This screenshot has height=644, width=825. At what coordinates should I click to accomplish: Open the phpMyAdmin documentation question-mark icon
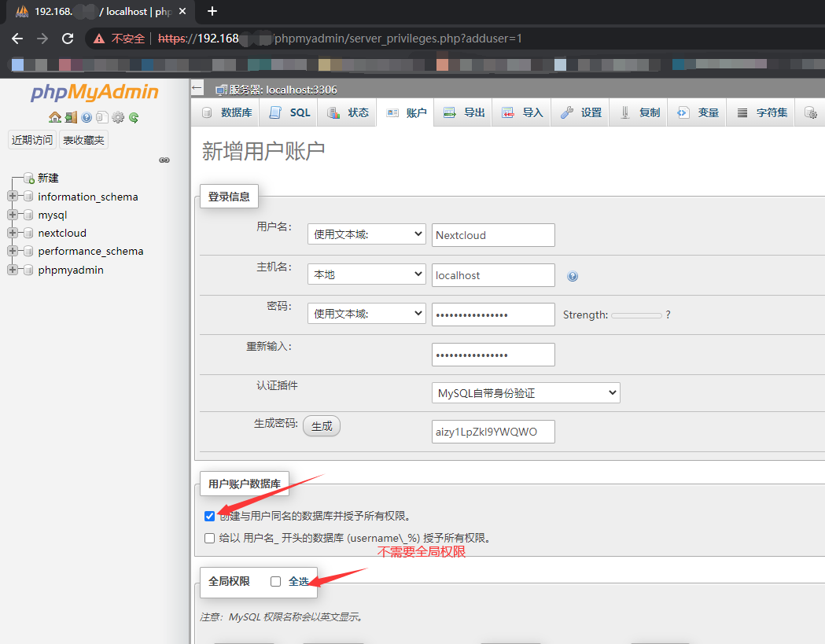coord(87,117)
